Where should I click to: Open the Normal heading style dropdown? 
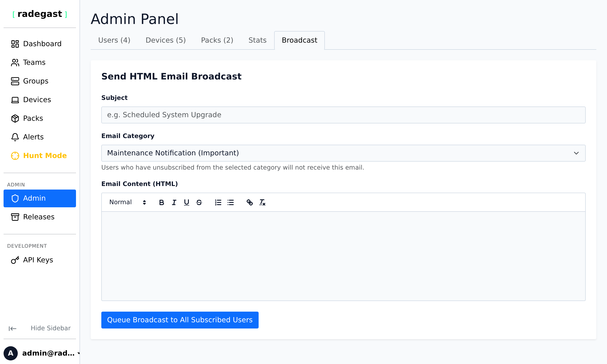click(x=128, y=202)
